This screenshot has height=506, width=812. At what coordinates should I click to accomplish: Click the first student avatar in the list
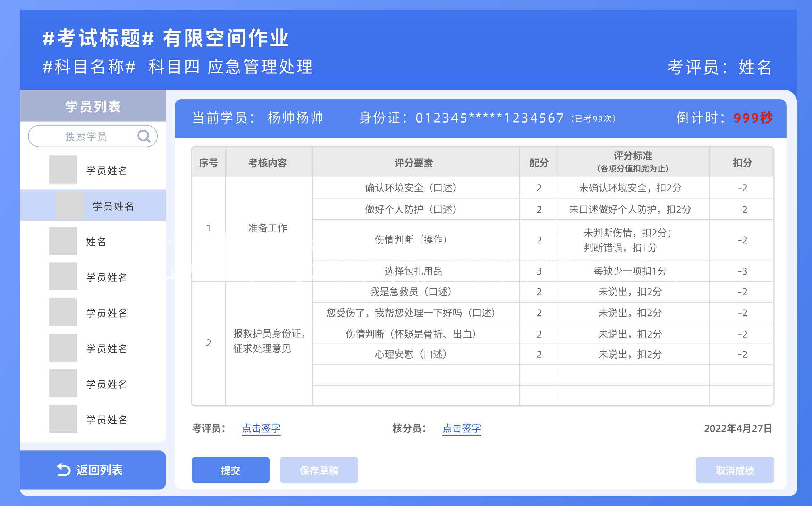tap(63, 169)
